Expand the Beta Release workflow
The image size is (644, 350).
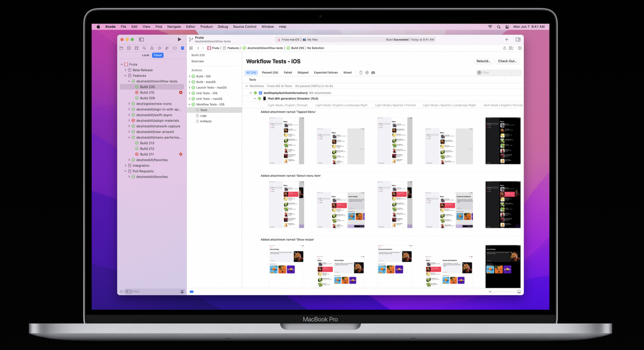(x=126, y=70)
